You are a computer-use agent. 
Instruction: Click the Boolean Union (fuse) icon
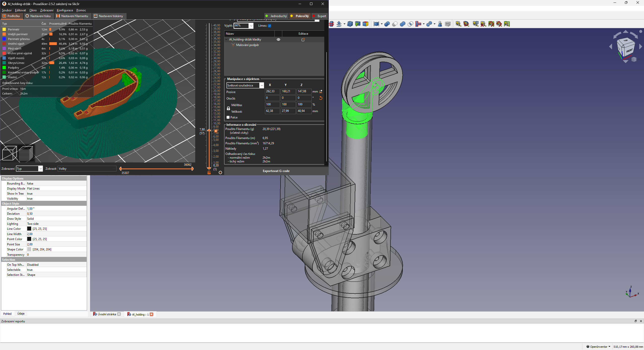(x=403, y=24)
